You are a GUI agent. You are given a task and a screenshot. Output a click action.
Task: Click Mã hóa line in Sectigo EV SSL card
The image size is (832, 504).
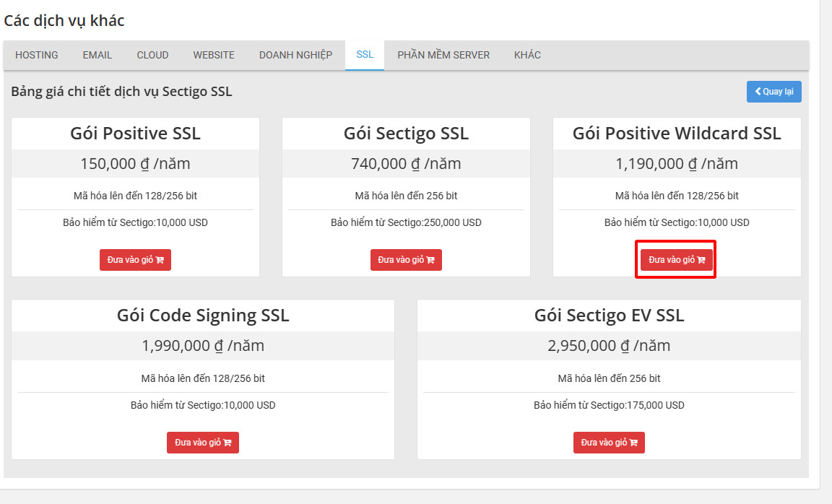[x=609, y=378]
